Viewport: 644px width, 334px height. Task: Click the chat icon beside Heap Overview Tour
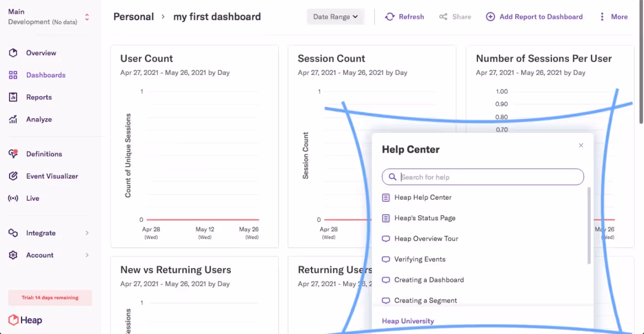pos(386,239)
